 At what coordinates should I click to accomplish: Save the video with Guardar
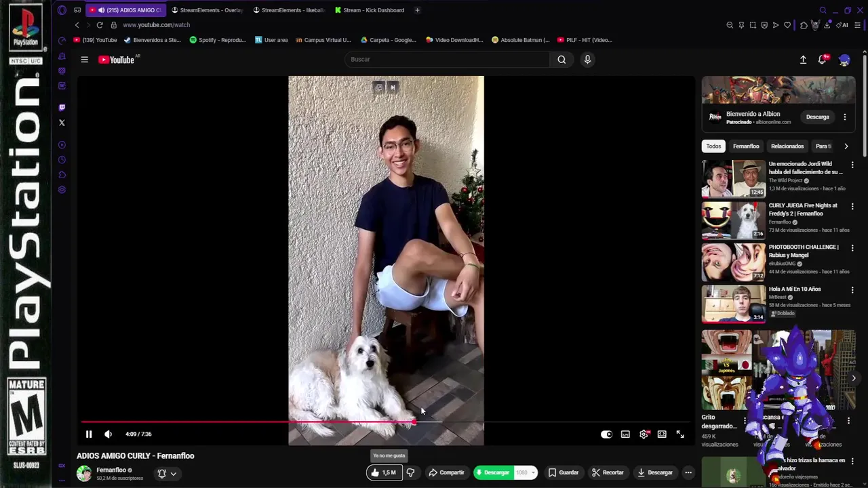[563, 472]
